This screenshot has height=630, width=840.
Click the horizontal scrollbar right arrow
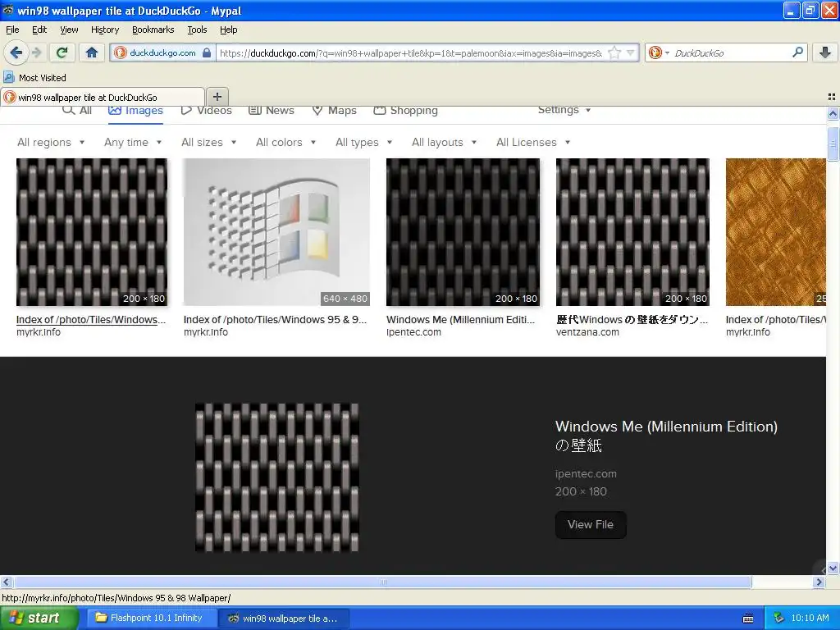point(819,582)
